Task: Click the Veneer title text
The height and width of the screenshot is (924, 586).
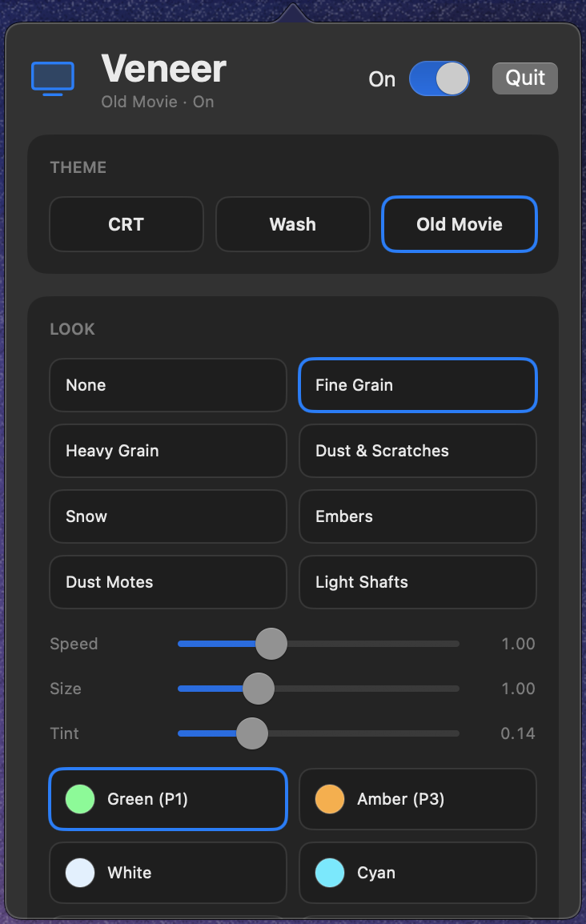Action: pos(164,69)
